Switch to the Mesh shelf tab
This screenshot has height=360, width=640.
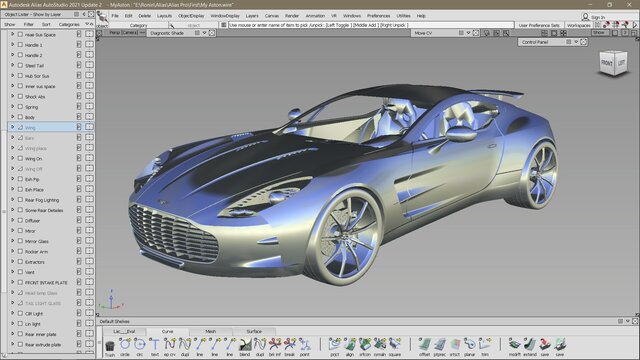pyautogui.click(x=211, y=331)
